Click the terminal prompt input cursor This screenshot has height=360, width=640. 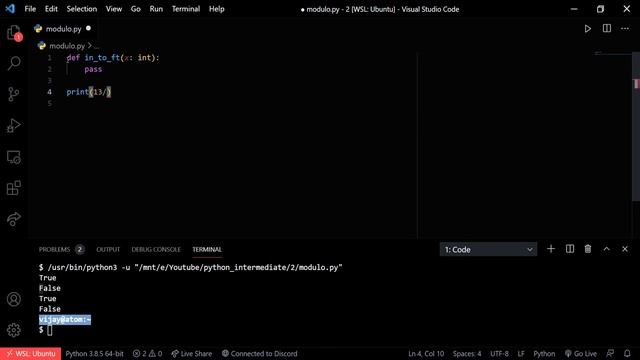coord(49,330)
